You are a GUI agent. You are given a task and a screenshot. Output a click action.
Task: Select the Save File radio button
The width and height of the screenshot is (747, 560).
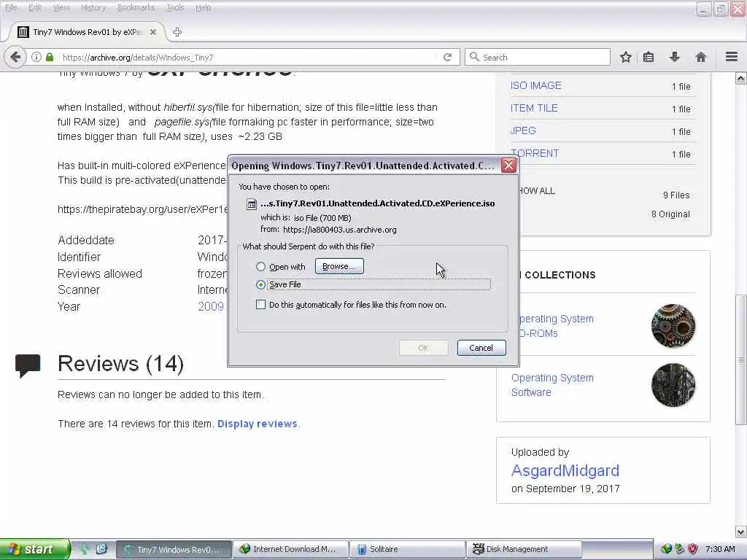tap(260, 285)
